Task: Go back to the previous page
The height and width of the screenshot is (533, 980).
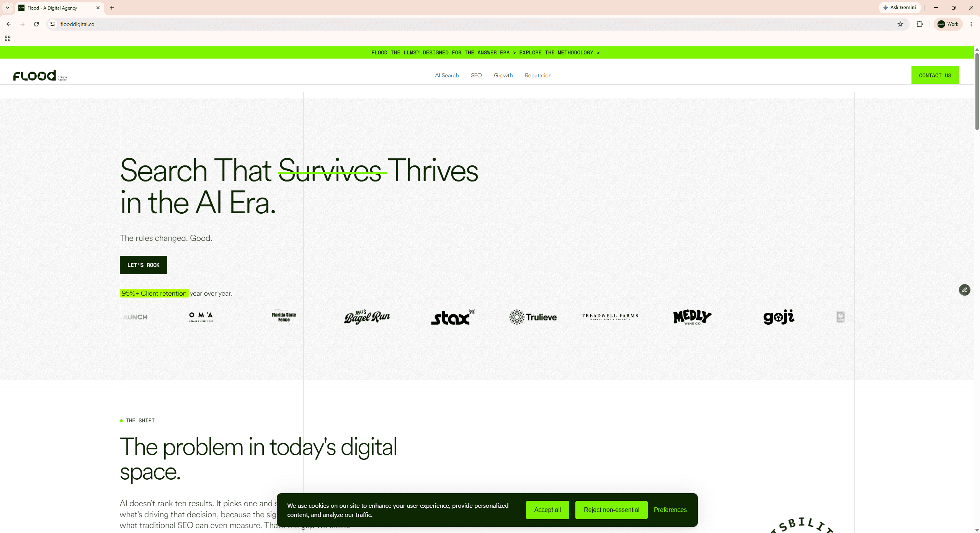Action: 9,24
